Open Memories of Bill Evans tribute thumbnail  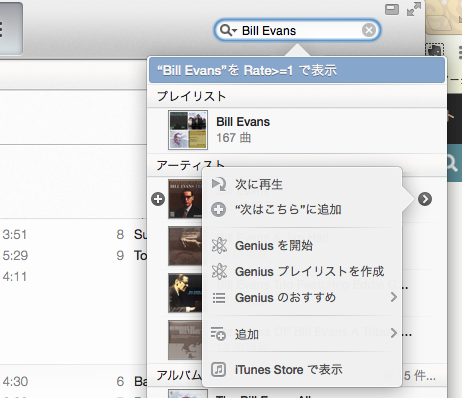(185, 340)
